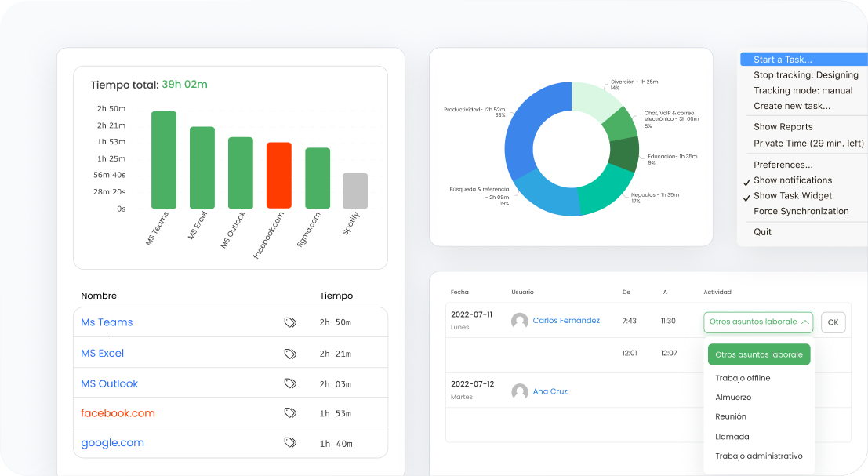868x476 pixels.
Task: Click the tag icon in MS Outlook row
Action: 290,383
